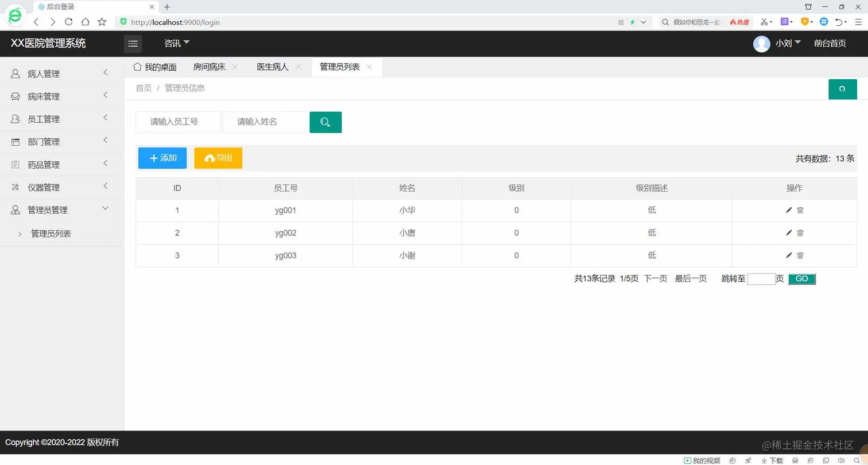Expand the 病人管理 sidebar menu

point(62,73)
